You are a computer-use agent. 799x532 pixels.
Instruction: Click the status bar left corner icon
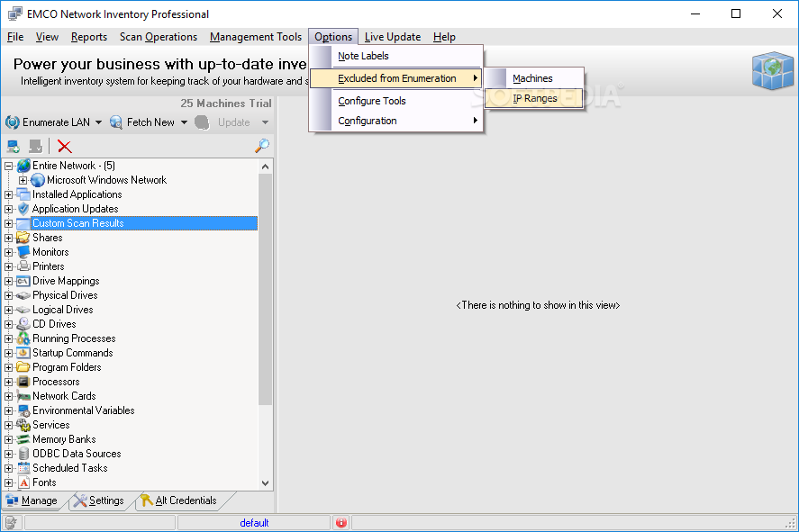point(11,522)
